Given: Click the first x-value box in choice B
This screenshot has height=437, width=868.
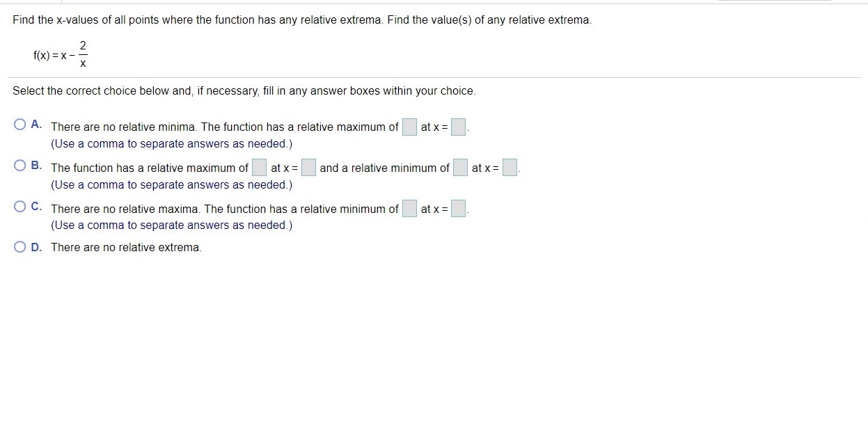Looking at the screenshot, I should (307, 168).
